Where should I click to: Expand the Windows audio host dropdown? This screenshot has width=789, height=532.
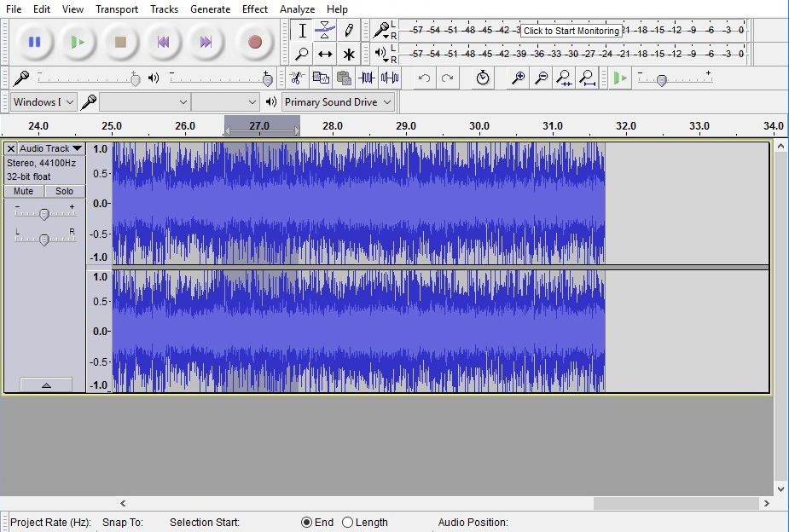[44, 102]
